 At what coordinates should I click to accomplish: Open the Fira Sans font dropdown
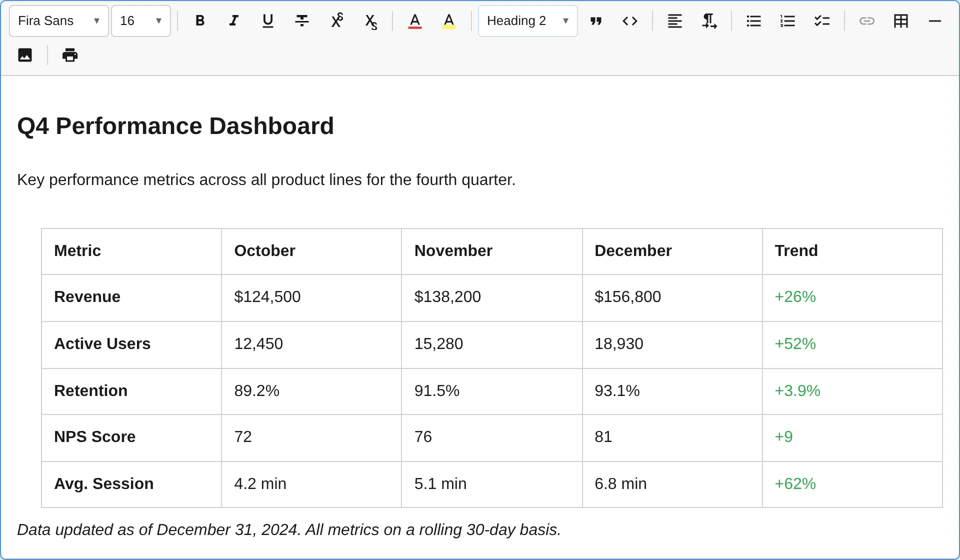click(x=59, y=21)
